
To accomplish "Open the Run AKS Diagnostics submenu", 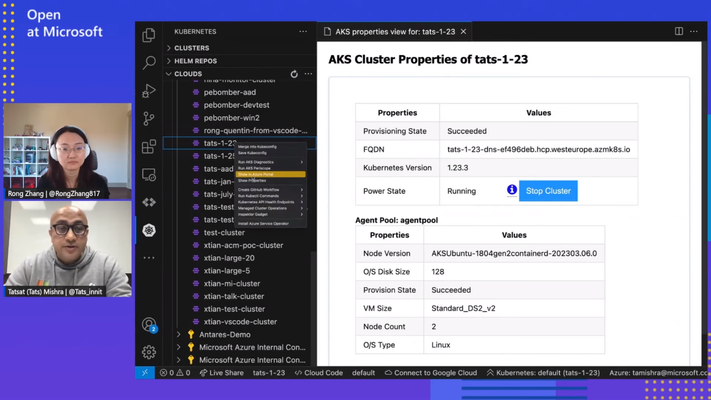I will pyautogui.click(x=270, y=162).
